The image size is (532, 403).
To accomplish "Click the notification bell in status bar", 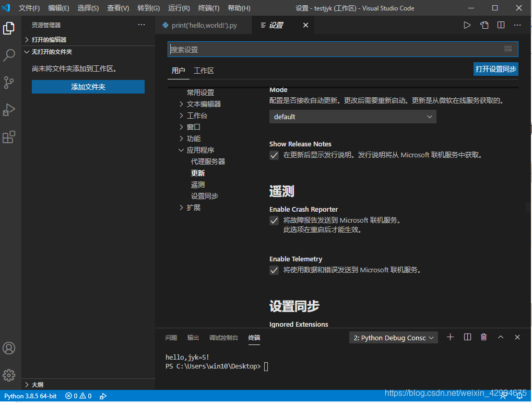I will click(x=519, y=396).
